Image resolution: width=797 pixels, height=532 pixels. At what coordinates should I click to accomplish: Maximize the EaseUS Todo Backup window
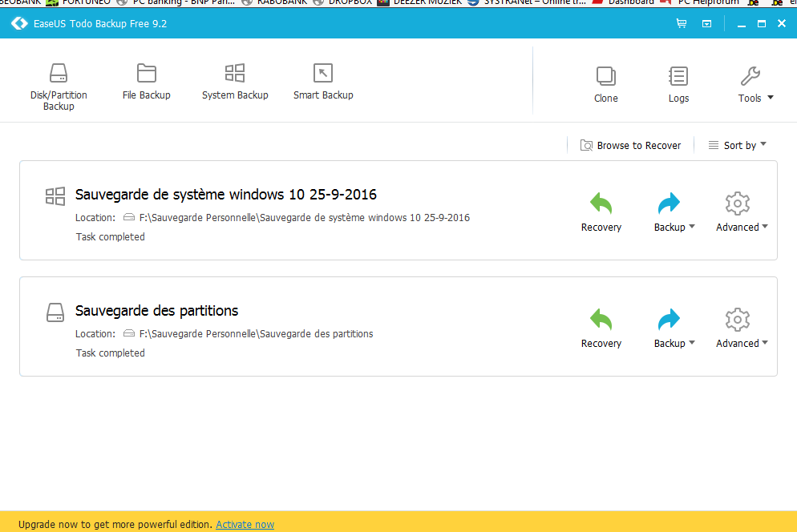[762, 23]
